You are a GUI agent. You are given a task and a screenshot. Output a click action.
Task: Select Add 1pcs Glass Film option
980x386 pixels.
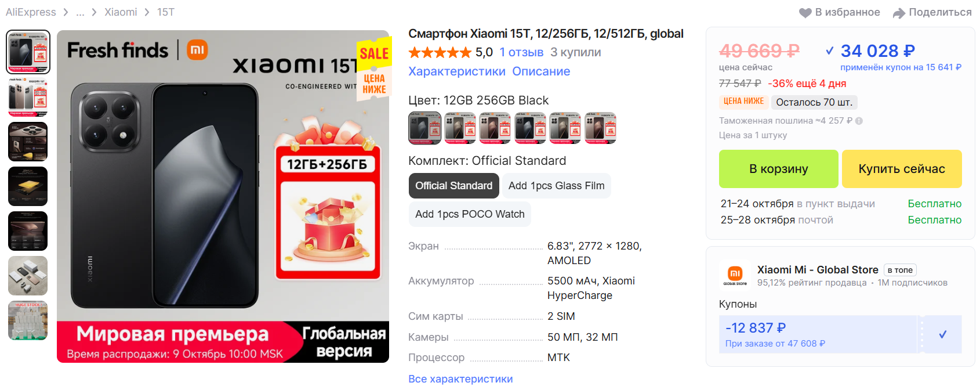tap(556, 186)
